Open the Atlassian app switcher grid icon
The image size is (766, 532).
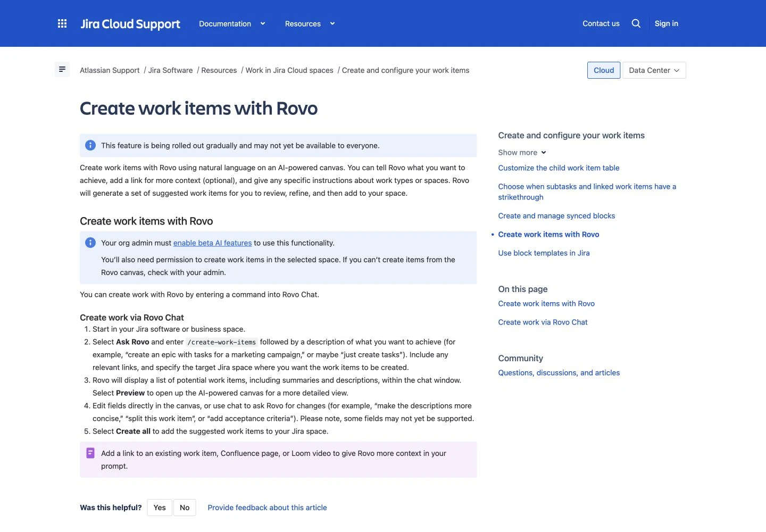click(62, 23)
